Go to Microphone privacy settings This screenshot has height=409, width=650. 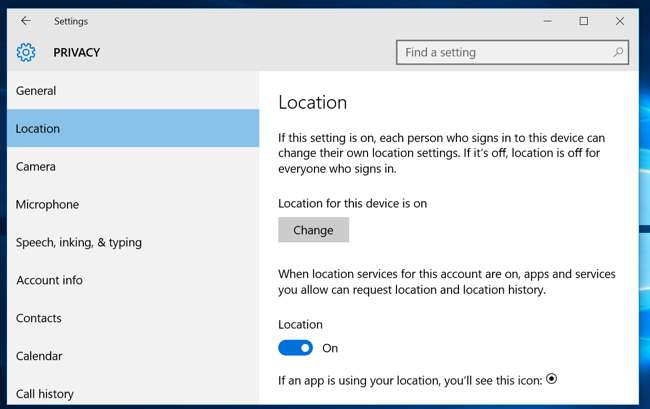pyautogui.click(x=47, y=205)
